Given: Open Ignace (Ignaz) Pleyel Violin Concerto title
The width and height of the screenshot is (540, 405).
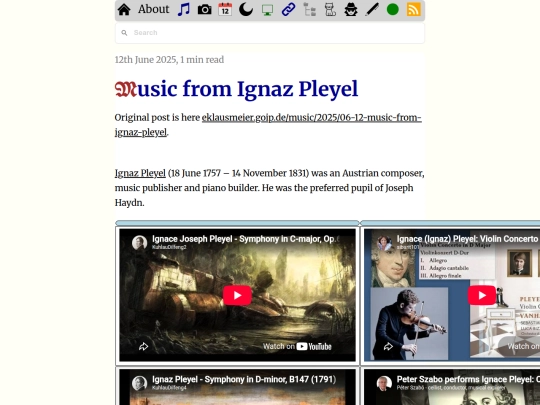Looking at the screenshot, I should 468,239.
